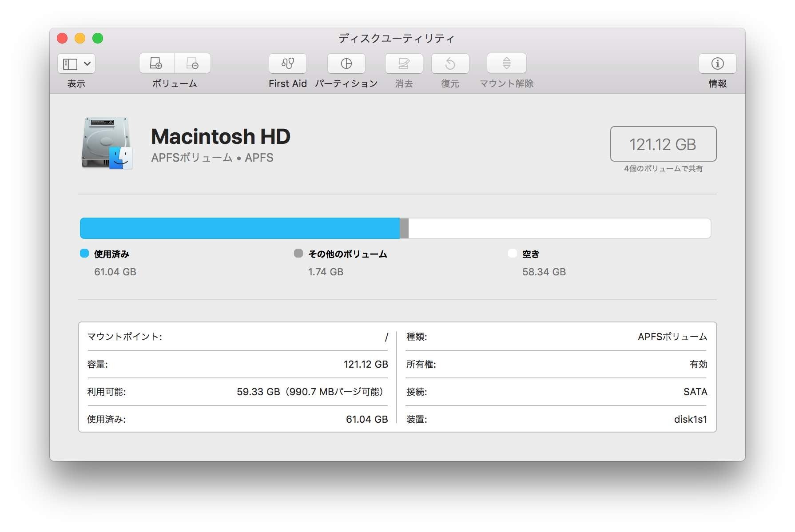
Task: Click the white free segment of the bar
Action: 560,228
